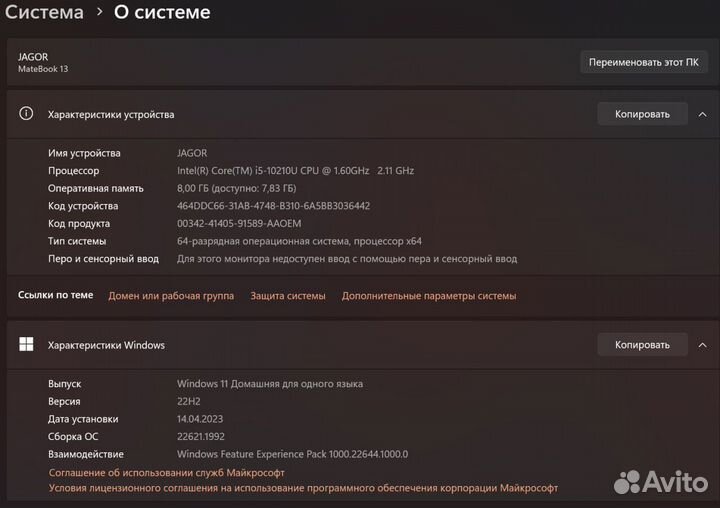Click the info icon beside Характеристики устройства
The height and width of the screenshot is (508, 720).
click(x=26, y=113)
